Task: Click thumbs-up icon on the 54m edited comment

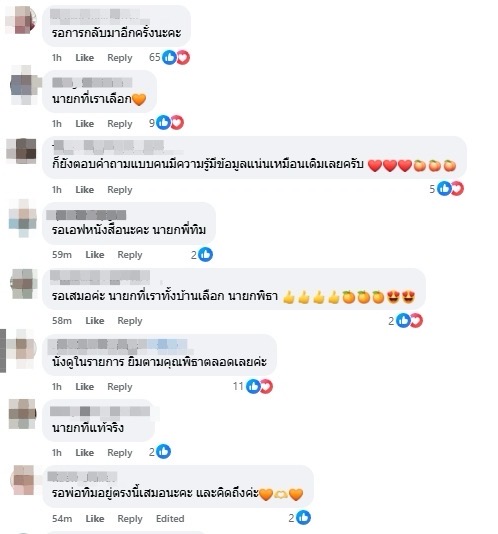Action: pyautogui.click(x=304, y=518)
